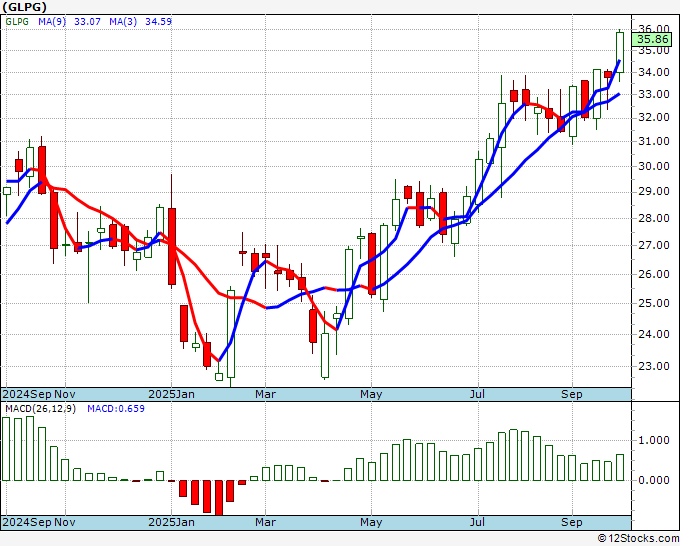Click the 35.86 current price tag

pyautogui.click(x=652, y=39)
